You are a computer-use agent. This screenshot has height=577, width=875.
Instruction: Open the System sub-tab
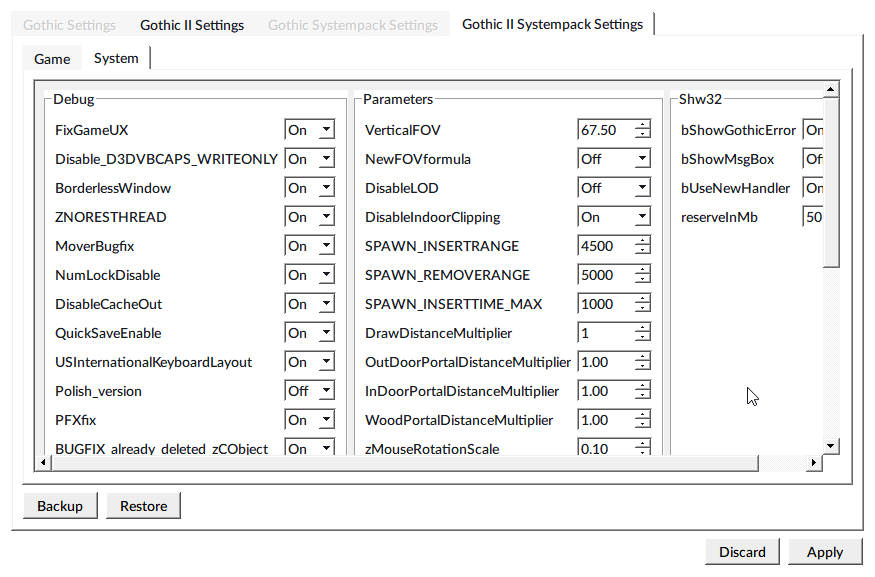click(x=116, y=58)
